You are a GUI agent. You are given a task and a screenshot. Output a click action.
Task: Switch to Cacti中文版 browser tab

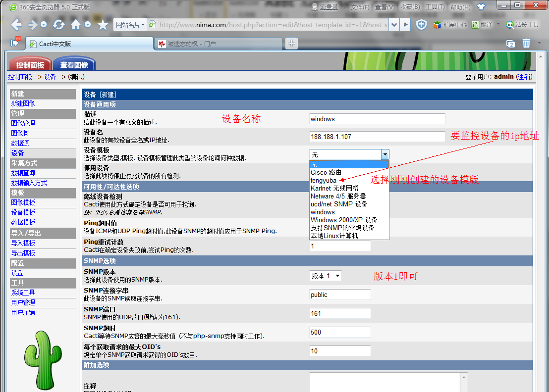(89, 44)
